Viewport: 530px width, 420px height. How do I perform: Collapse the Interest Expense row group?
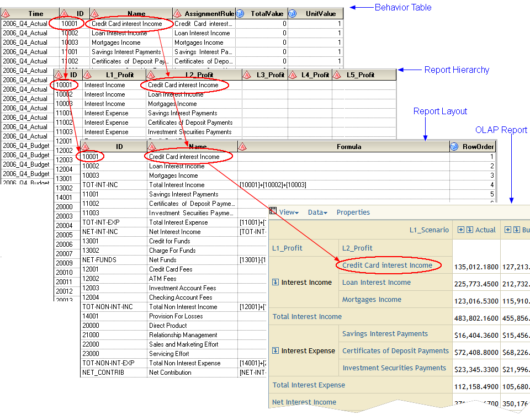point(275,351)
